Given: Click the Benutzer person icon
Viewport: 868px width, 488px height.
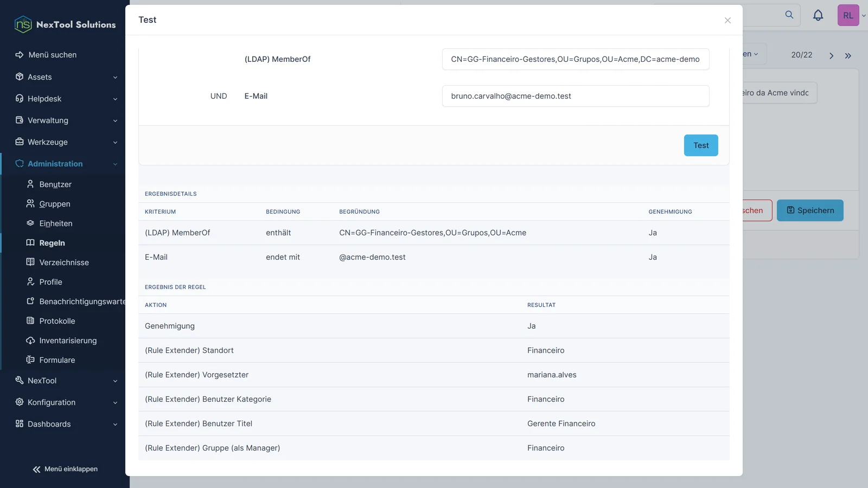Looking at the screenshot, I should click(x=30, y=184).
